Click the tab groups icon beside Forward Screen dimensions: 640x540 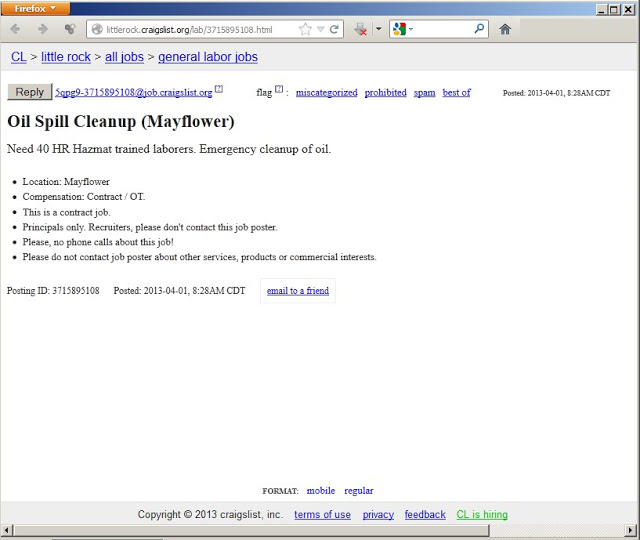pos(70,29)
